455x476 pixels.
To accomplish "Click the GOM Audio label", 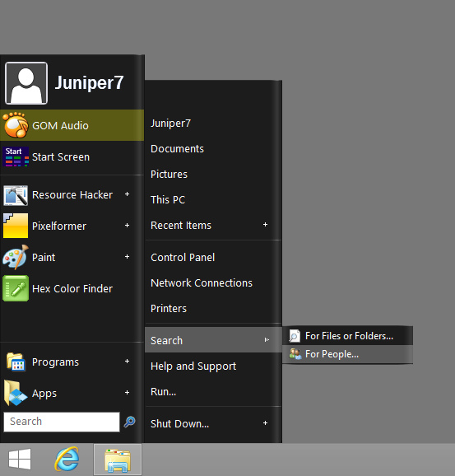I will tap(60, 126).
